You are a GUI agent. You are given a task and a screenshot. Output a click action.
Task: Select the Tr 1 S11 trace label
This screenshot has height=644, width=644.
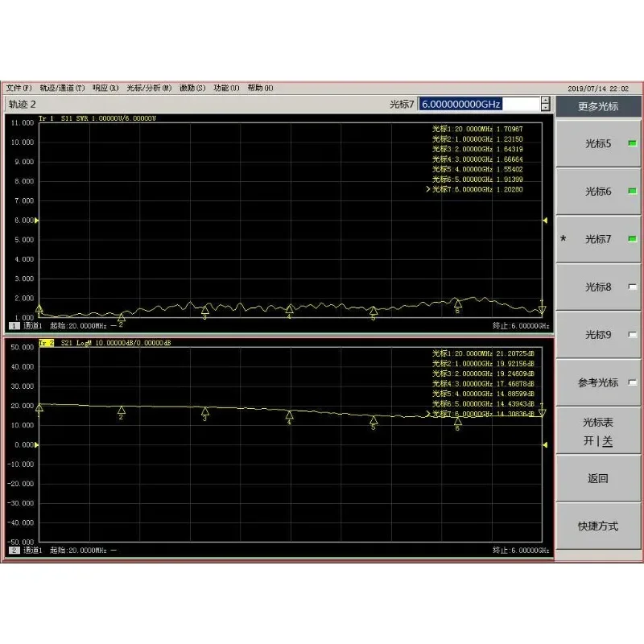[97, 118]
